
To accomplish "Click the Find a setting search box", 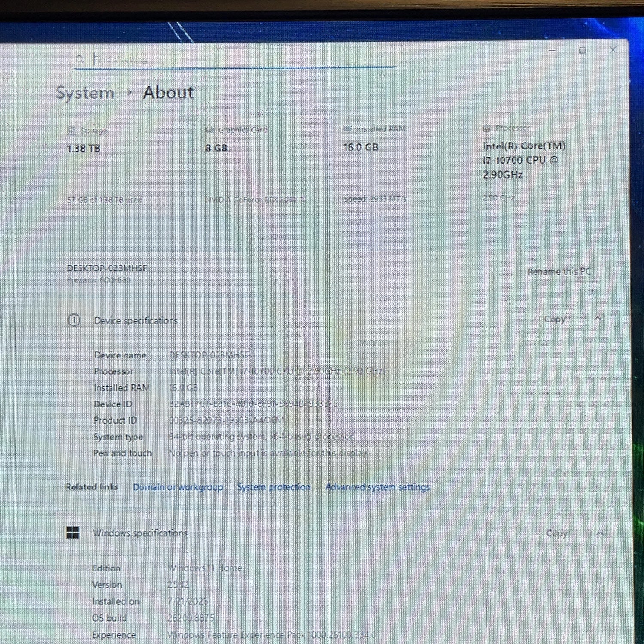I will pyautogui.click(x=235, y=59).
